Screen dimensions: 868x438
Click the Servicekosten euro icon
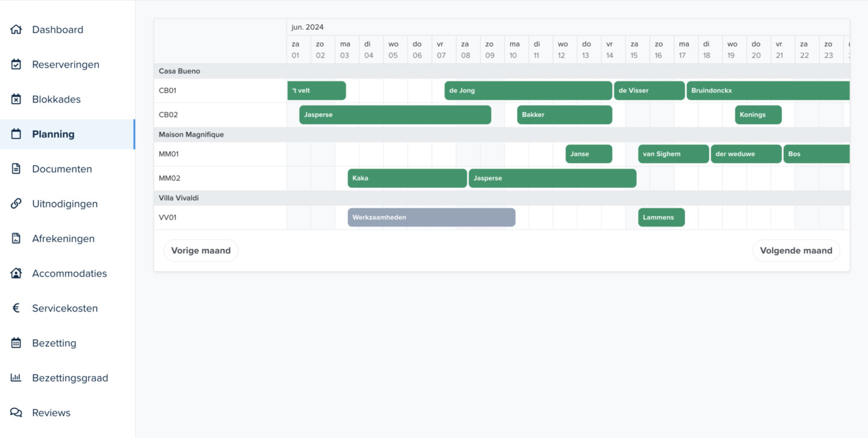(16, 308)
